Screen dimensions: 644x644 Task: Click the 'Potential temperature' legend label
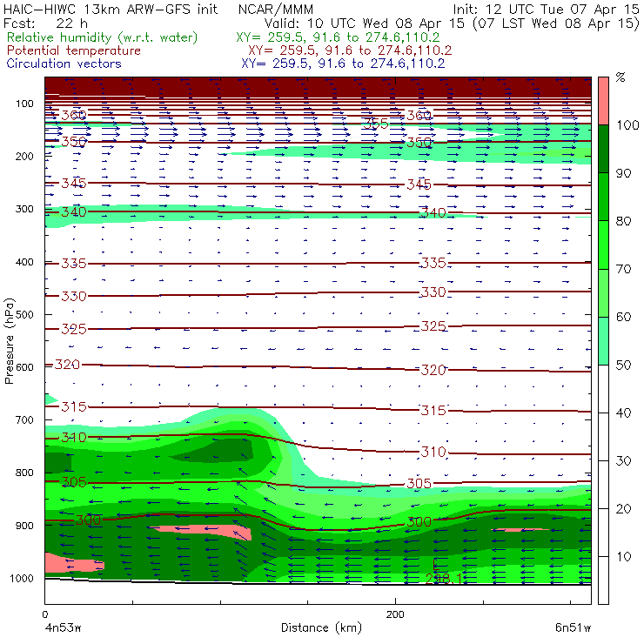click(x=74, y=50)
